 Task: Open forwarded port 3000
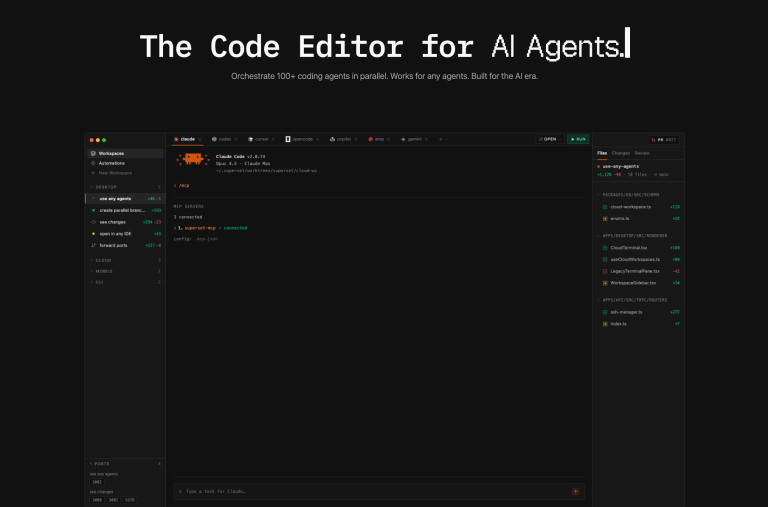97,500
